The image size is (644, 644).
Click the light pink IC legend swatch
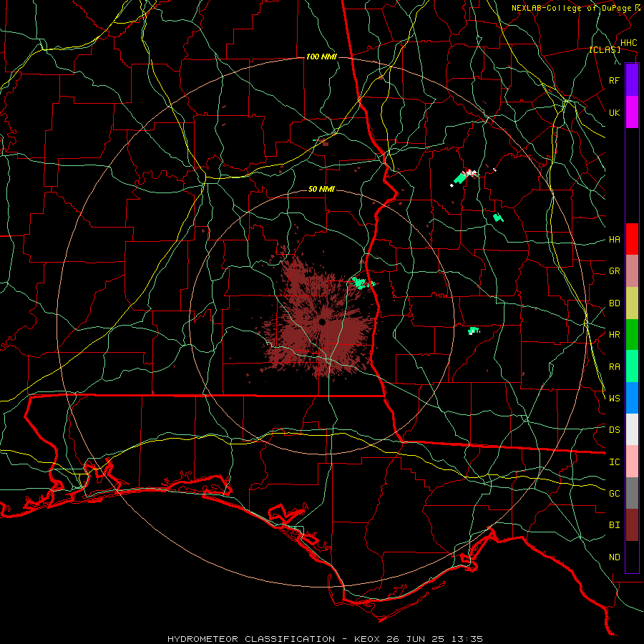(632, 462)
